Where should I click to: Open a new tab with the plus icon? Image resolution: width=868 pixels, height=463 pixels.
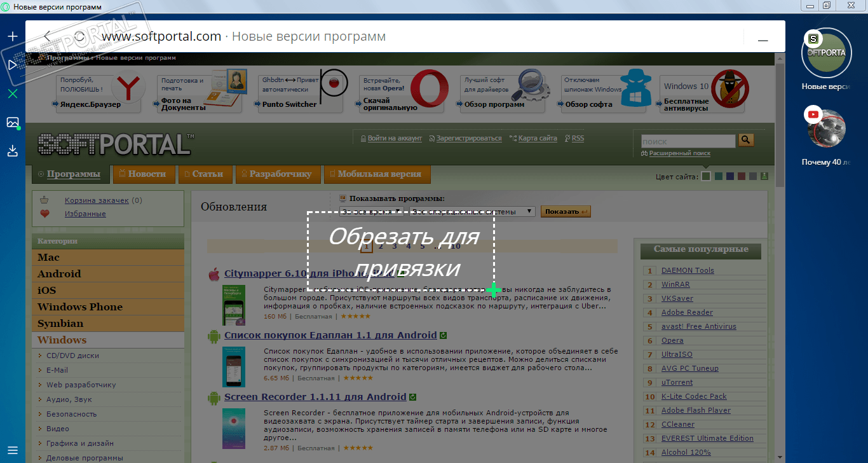click(13, 36)
